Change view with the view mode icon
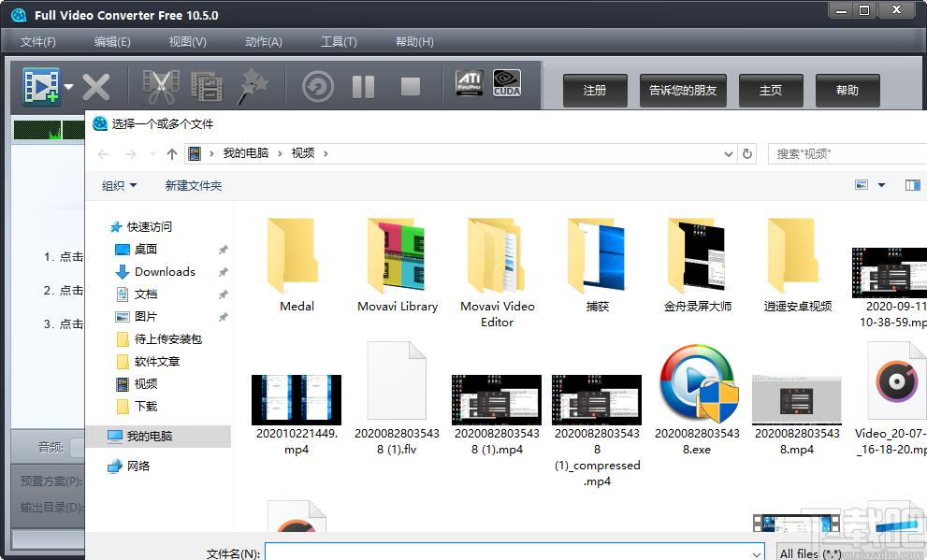Screen dimensions: 927x560 coord(862,185)
